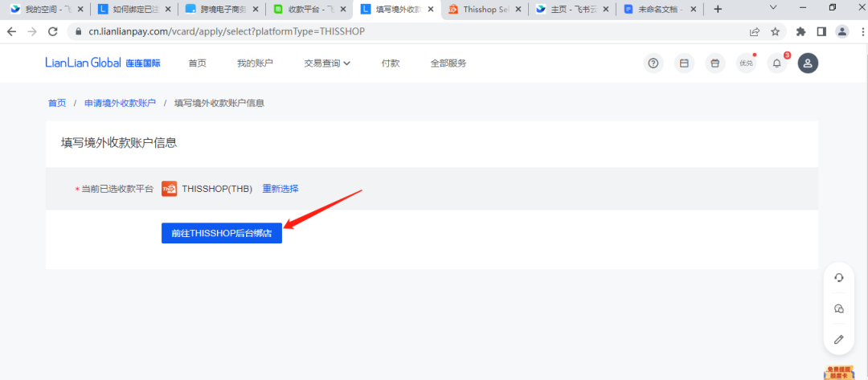
Task: Open the browser extensions puzzle icon
Action: tap(800, 31)
